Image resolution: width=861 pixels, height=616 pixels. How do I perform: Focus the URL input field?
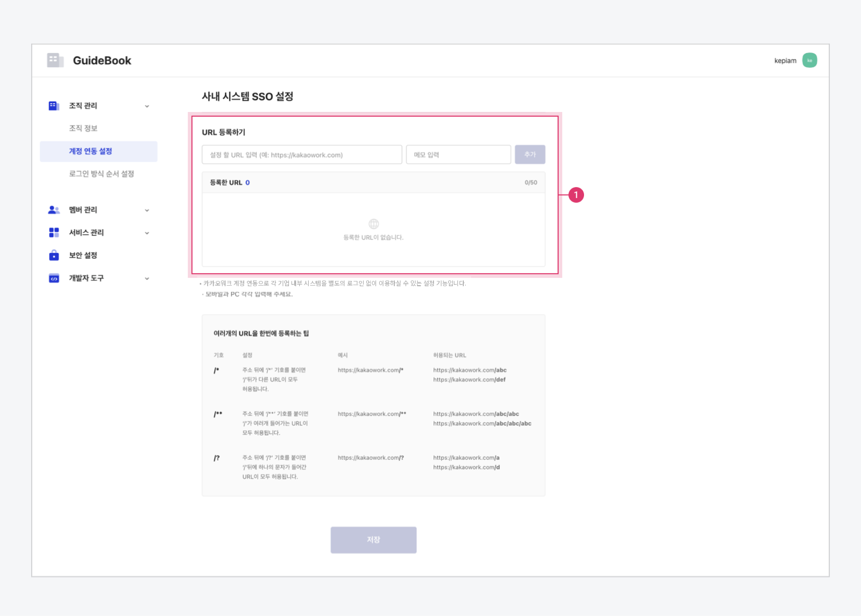coord(302,155)
